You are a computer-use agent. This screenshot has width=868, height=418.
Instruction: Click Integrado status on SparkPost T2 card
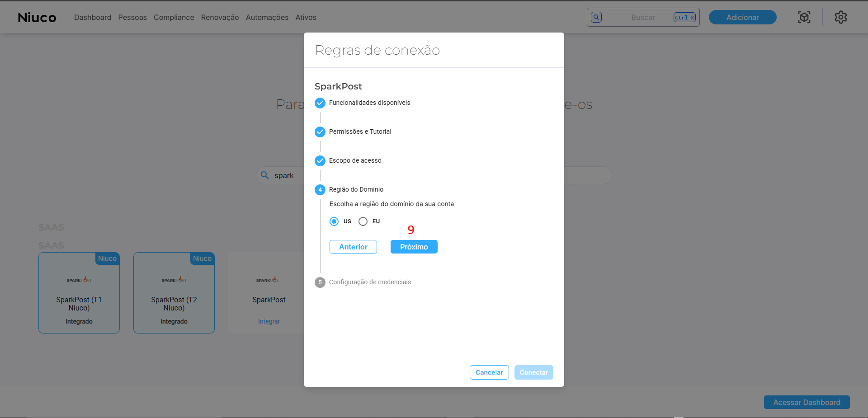(x=174, y=321)
